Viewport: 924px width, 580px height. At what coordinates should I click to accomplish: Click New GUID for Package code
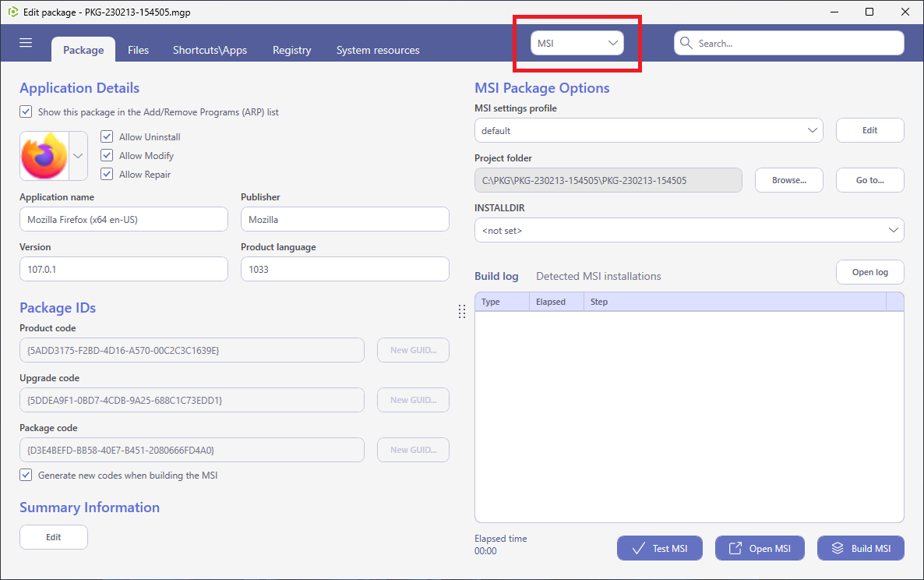(x=413, y=450)
